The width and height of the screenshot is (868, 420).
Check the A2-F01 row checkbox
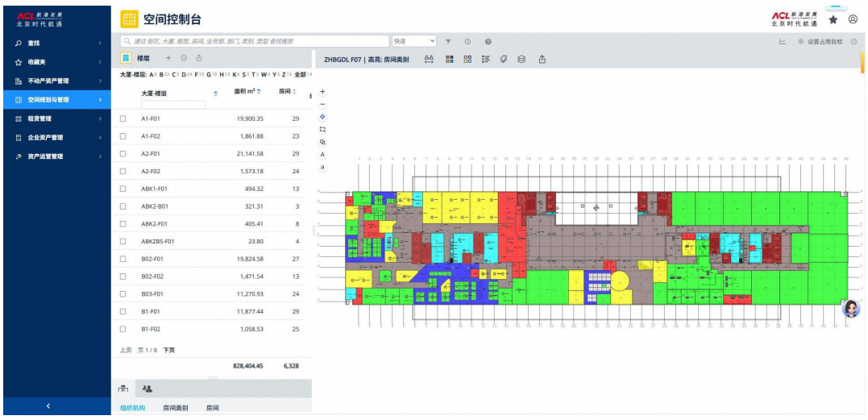pos(123,154)
